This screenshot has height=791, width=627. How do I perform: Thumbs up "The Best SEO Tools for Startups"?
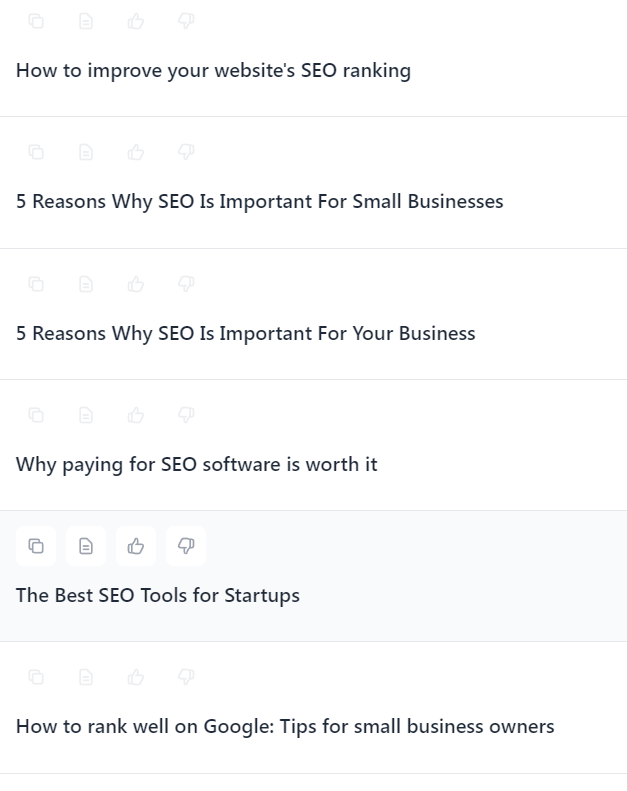point(136,546)
